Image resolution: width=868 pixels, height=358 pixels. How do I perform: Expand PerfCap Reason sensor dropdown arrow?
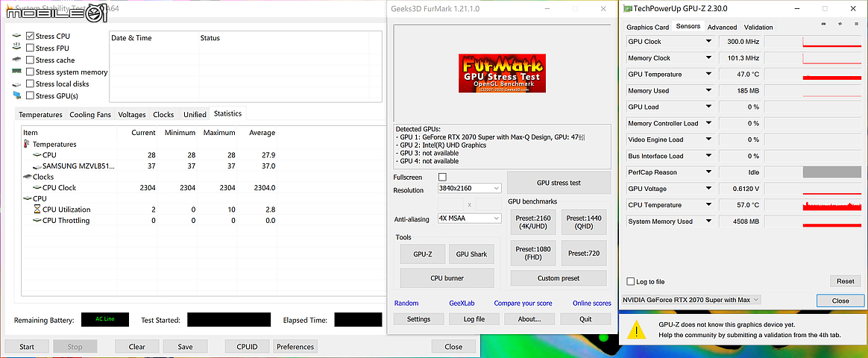(x=708, y=172)
